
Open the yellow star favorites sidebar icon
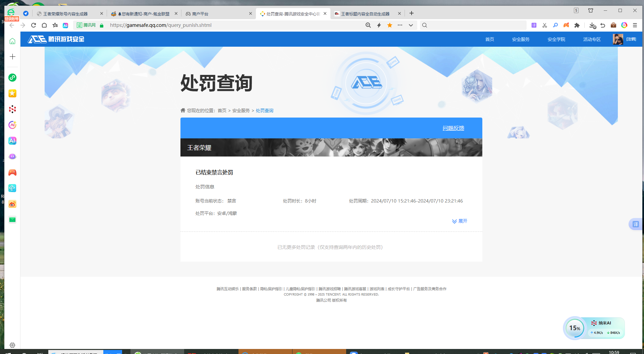pyautogui.click(x=12, y=93)
